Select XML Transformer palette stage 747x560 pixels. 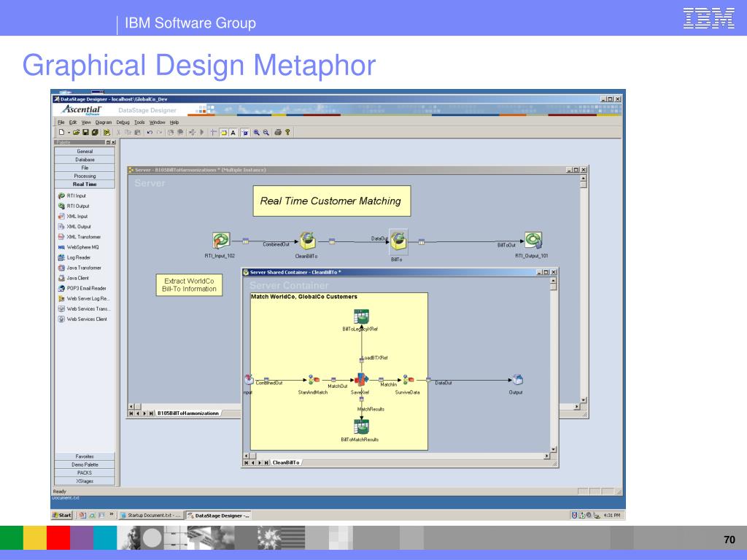[x=79, y=237]
